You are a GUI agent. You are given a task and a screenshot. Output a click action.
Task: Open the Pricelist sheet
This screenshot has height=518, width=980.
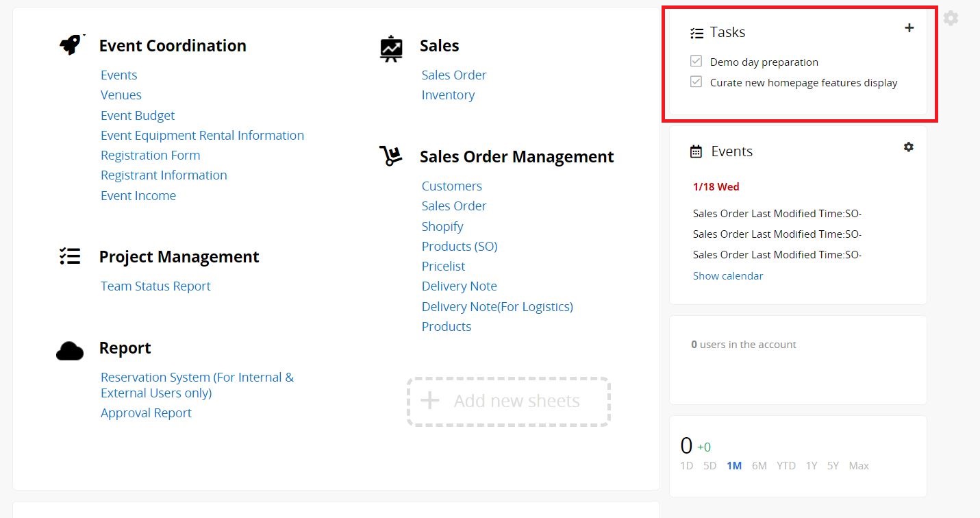443,267
